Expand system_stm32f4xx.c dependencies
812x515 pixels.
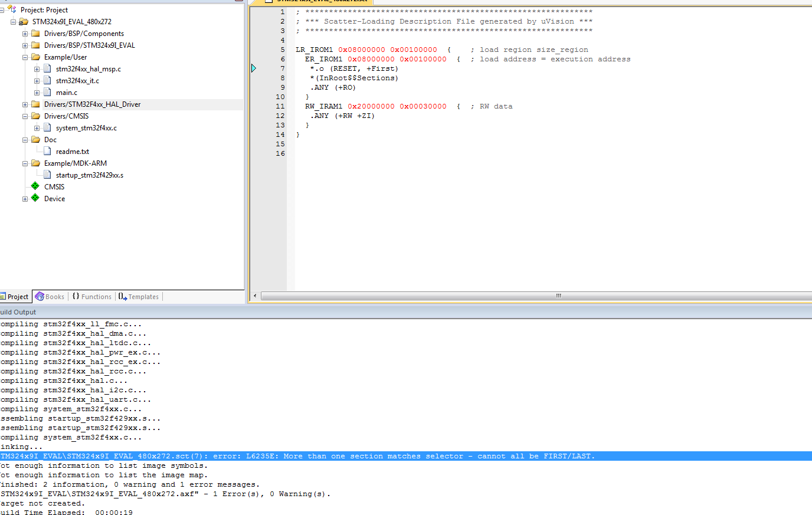[37, 128]
